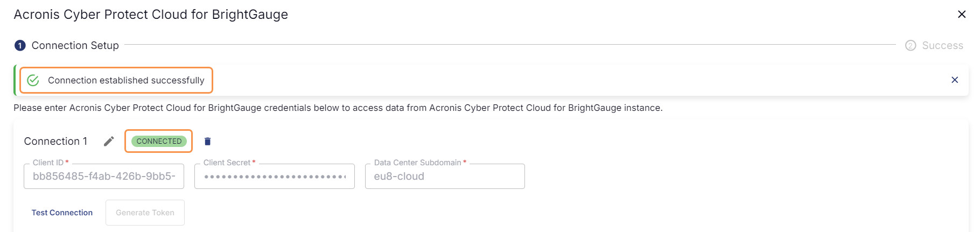Run Test Connection

(62, 213)
